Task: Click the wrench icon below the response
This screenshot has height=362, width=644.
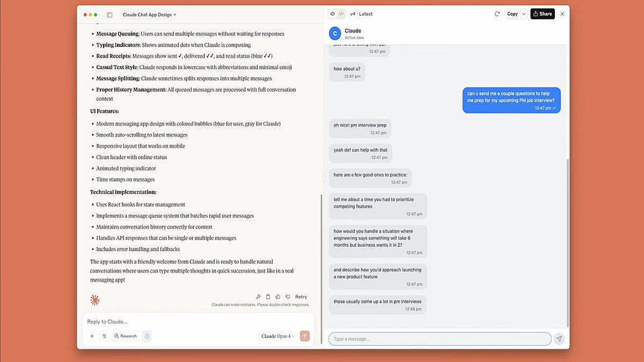Action: (258, 297)
